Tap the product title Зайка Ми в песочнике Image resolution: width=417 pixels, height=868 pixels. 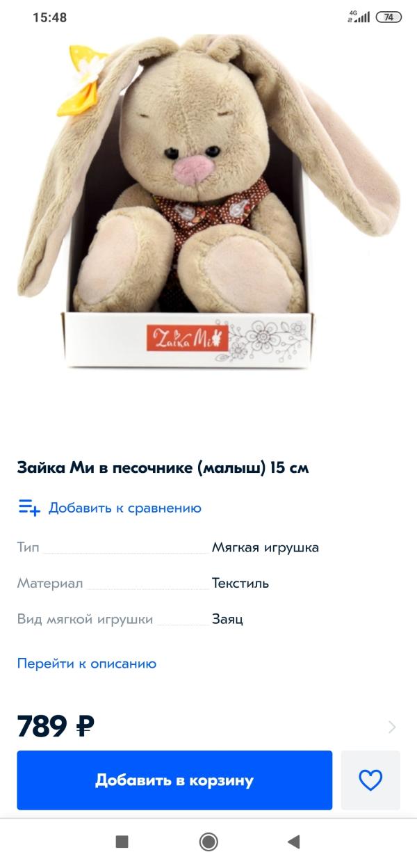pyautogui.click(x=163, y=468)
